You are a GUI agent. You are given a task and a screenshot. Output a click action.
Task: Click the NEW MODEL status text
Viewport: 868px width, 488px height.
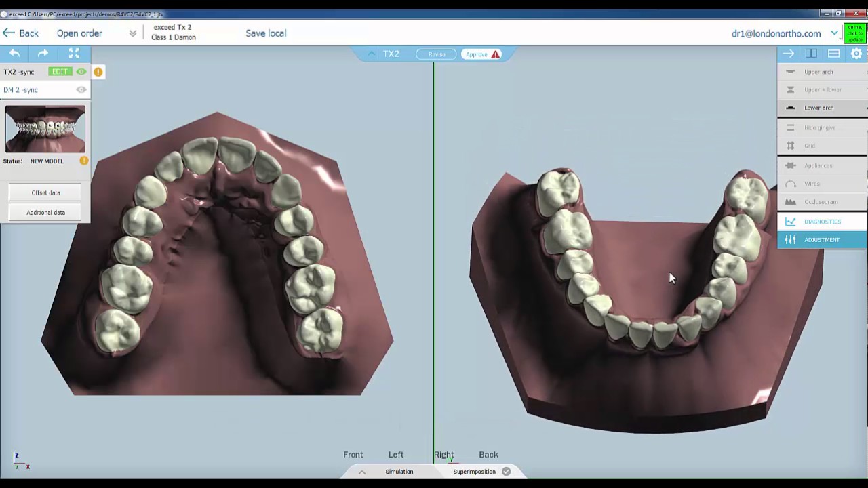47,161
